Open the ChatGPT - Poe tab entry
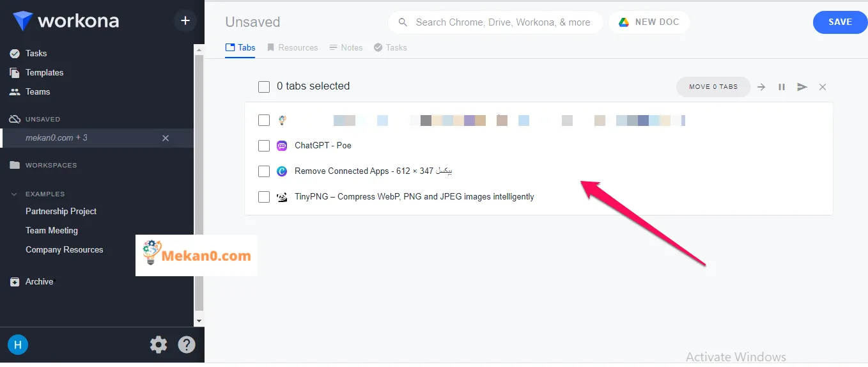This screenshot has height=367, width=868. tap(323, 146)
